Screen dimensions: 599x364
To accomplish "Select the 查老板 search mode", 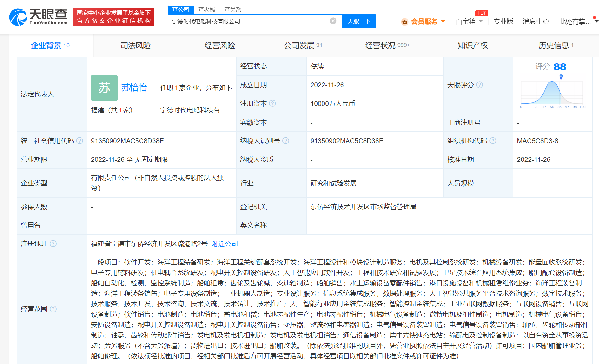I will click(207, 10).
